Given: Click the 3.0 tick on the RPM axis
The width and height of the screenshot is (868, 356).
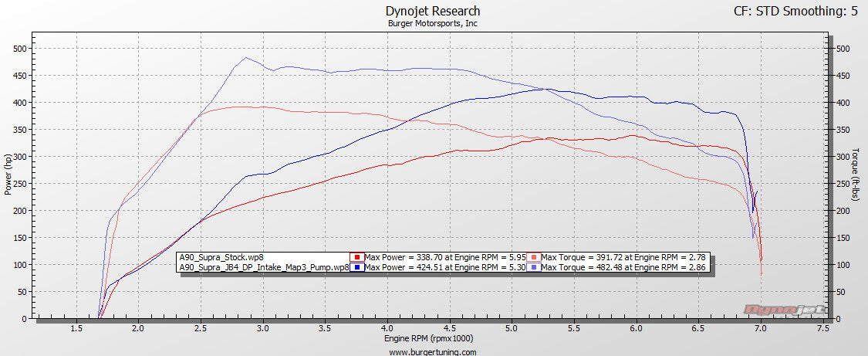Looking at the screenshot, I should coord(263,328).
